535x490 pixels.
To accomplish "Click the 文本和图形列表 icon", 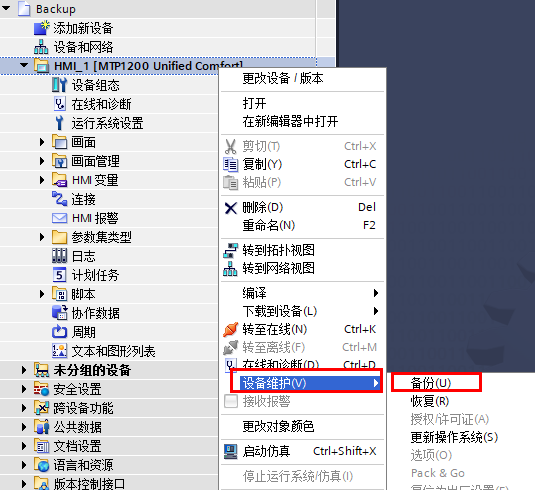I will tap(59, 351).
